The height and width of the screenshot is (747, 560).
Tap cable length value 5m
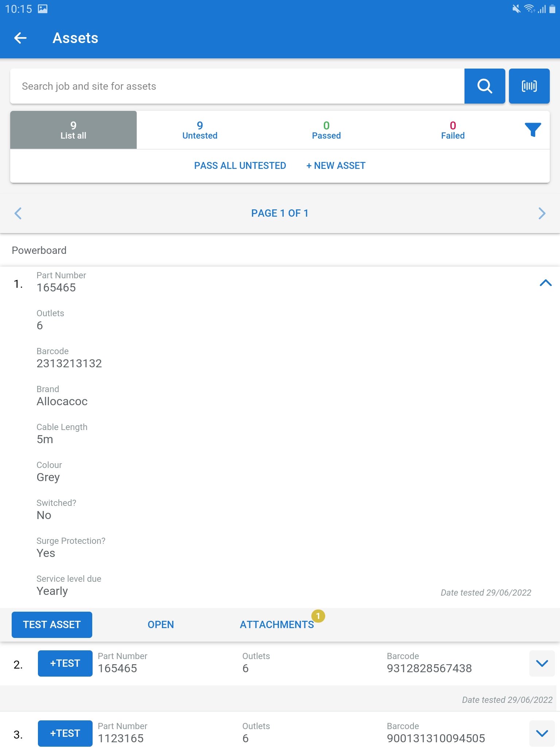45,440
